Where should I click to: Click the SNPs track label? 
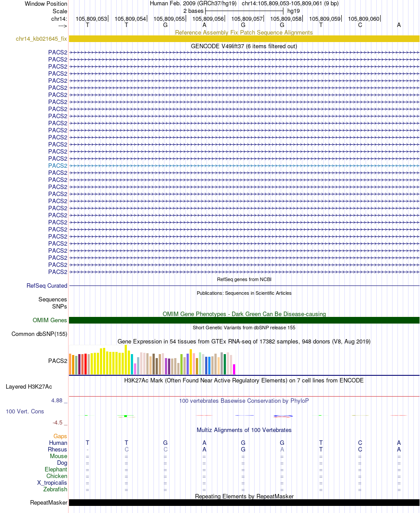coord(60,307)
